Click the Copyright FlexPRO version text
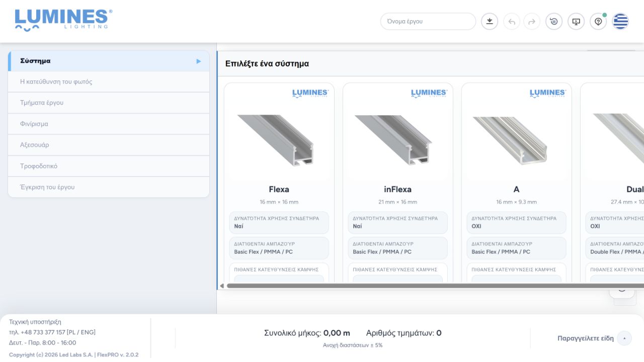The image size is (644, 362). (x=74, y=354)
